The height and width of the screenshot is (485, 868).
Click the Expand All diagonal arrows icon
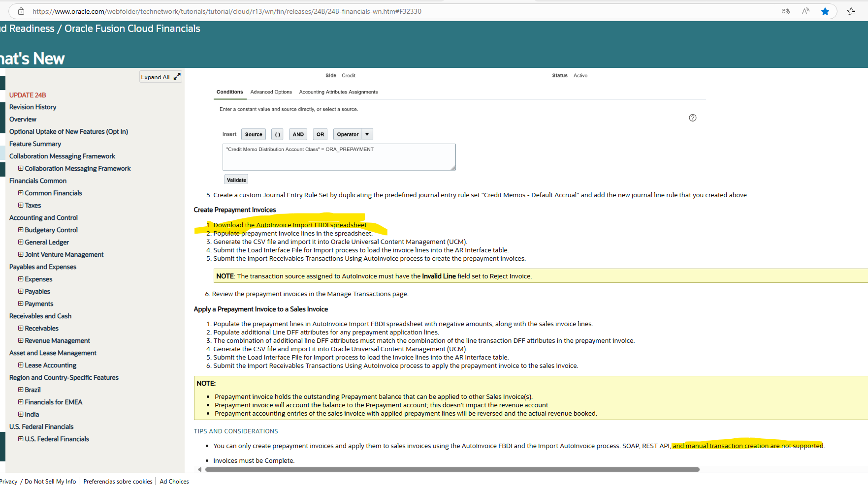tap(178, 76)
